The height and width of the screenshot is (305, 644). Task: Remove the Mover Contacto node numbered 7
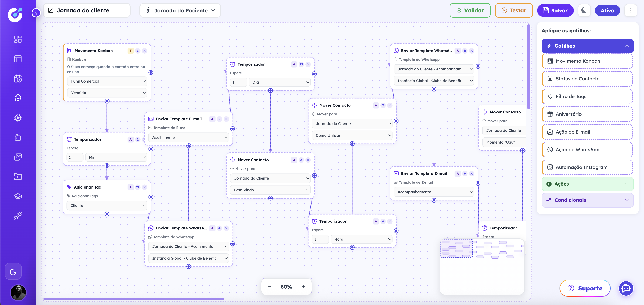click(390, 105)
